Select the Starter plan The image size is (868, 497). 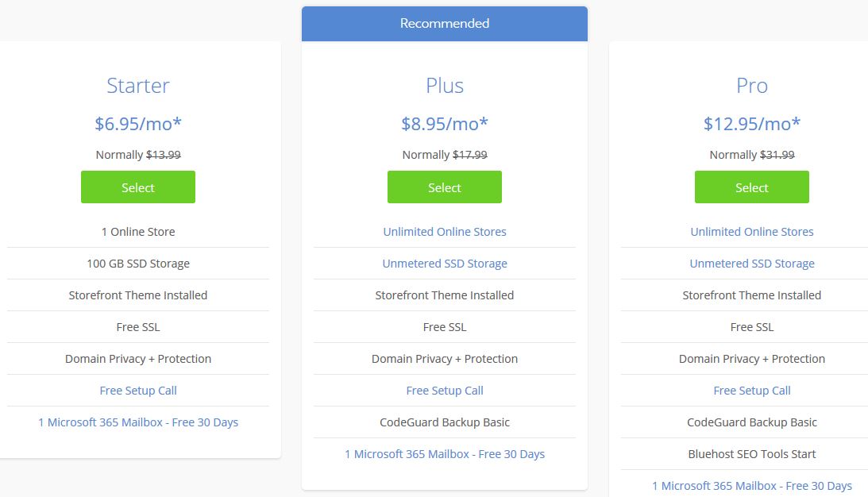point(138,187)
